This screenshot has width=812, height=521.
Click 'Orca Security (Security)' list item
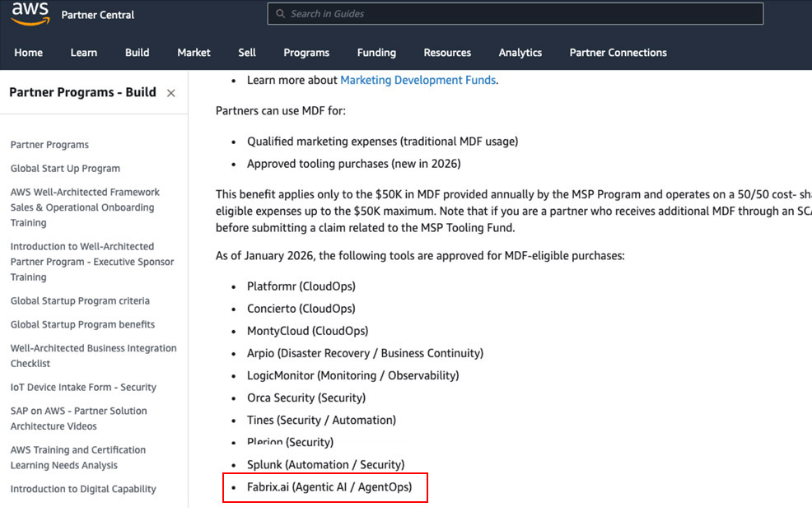tap(306, 398)
